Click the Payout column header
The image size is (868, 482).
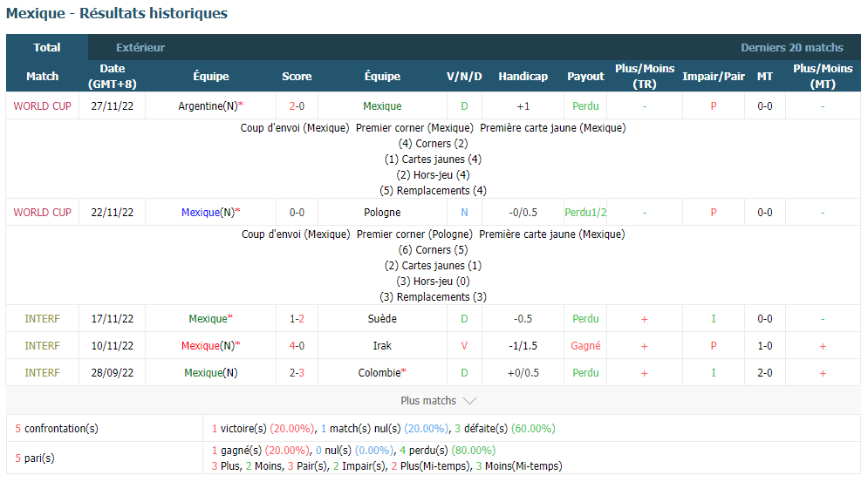click(x=585, y=77)
